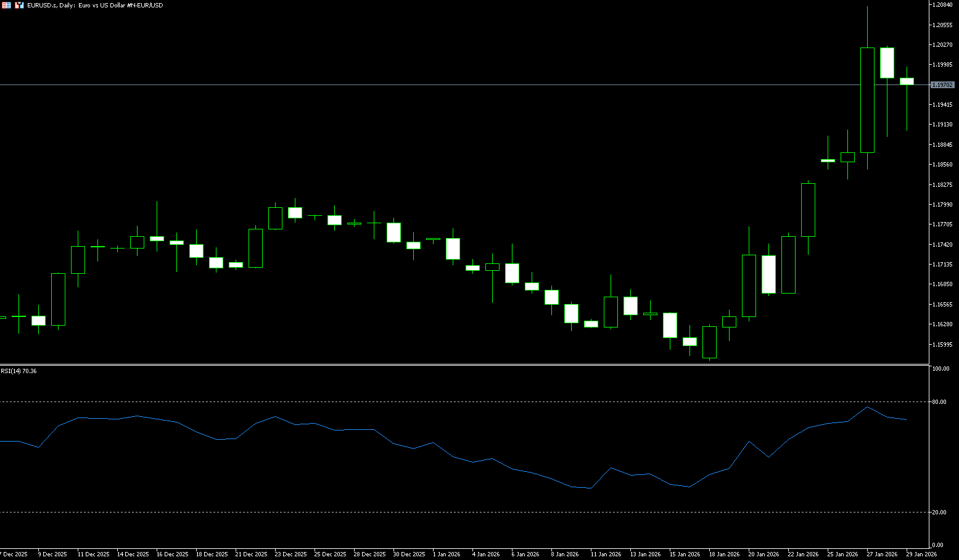
Task: Click the 1.15995 price scale label
Action: click(942, 345)
